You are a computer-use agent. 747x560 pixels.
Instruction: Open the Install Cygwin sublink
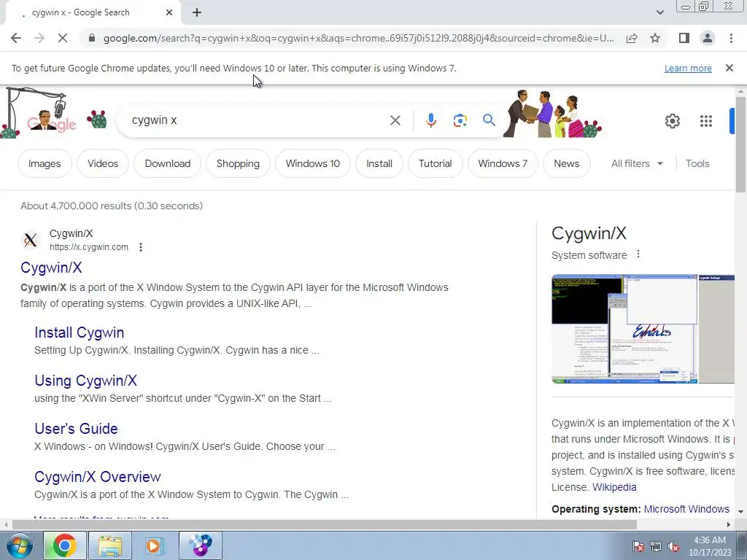(79, 332)
